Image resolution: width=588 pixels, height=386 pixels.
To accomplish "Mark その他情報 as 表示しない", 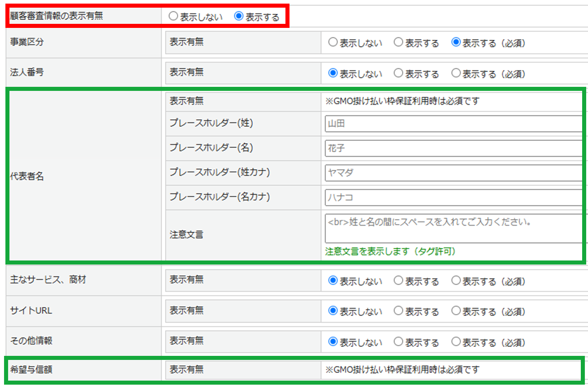I will click(x=333, y=342).
